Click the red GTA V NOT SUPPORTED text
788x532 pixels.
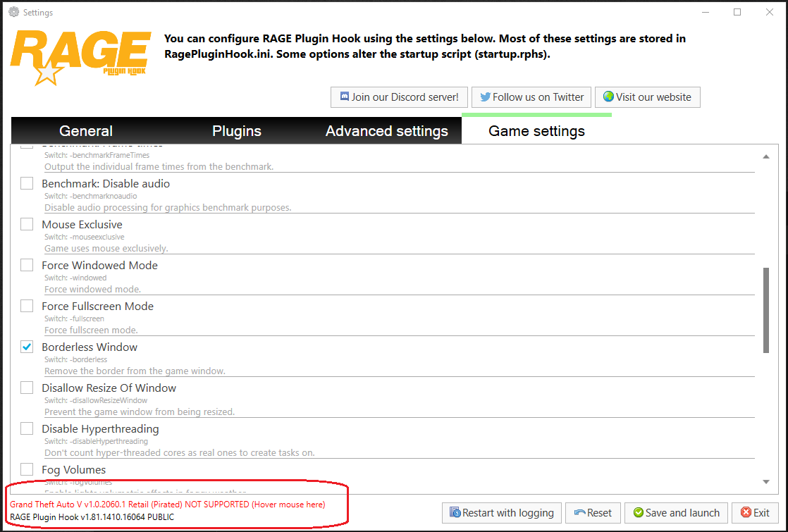[x=167, y=504]
